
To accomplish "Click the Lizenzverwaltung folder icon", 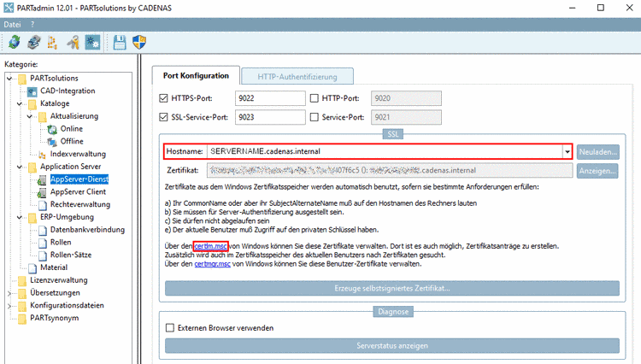I will pos(22,280).
